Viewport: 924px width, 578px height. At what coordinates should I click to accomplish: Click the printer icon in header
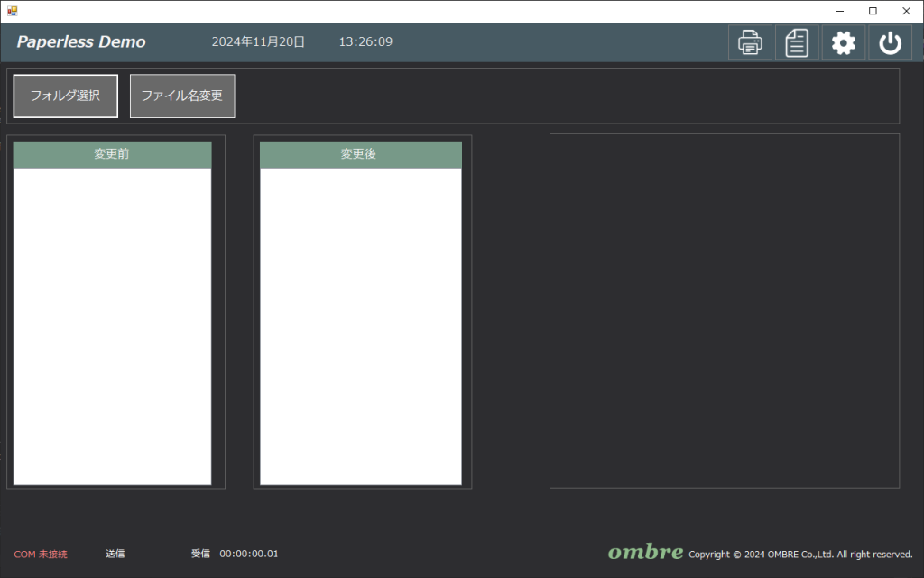click(x=750, y=42)
